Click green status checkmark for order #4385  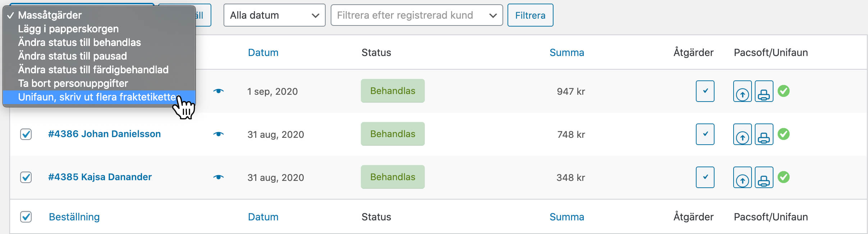pyautogui.click(x=784, y=177)
